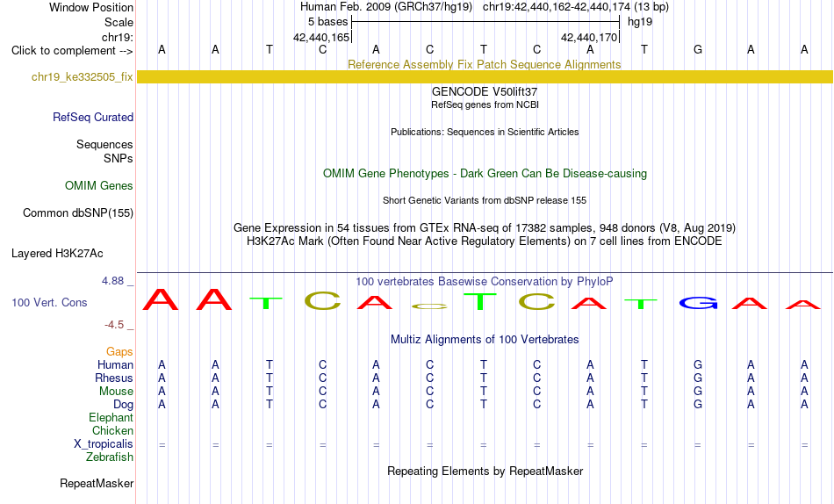This screenshot has height=504, width=834.
Task: Open 100 vertebrates Basewise Conservation by PhyloP title
Action: click(485, 282)
